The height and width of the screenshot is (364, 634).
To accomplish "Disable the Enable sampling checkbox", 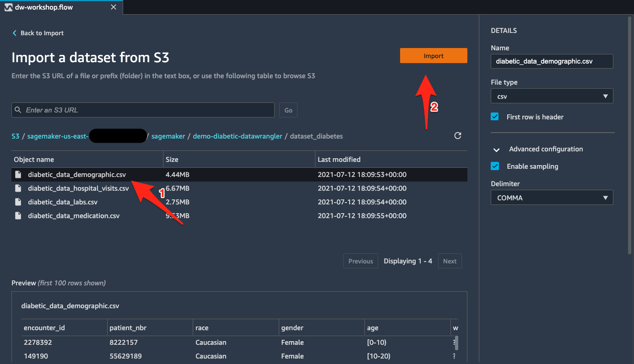I will coord(495,166).
